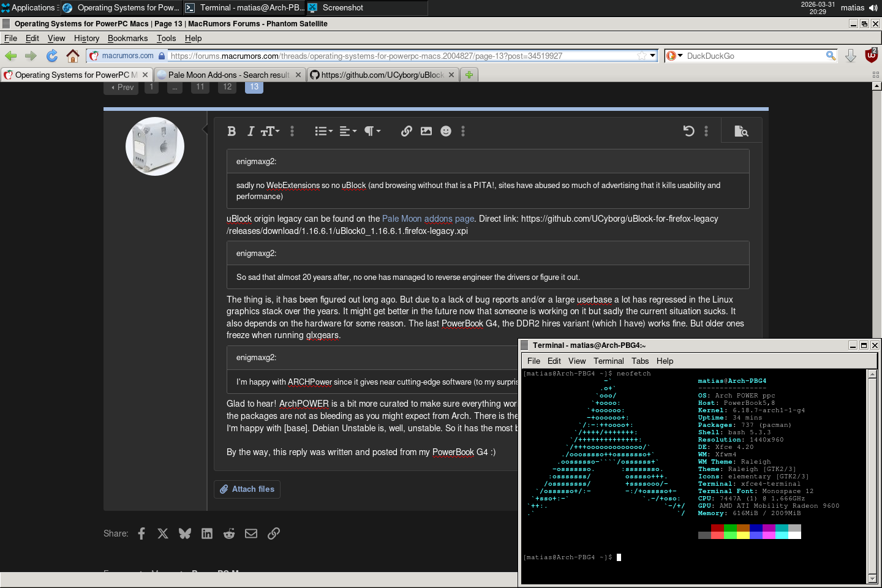This screenshot has width=882, height=588.
Task: Reload the current page
Action: point(52,56)
